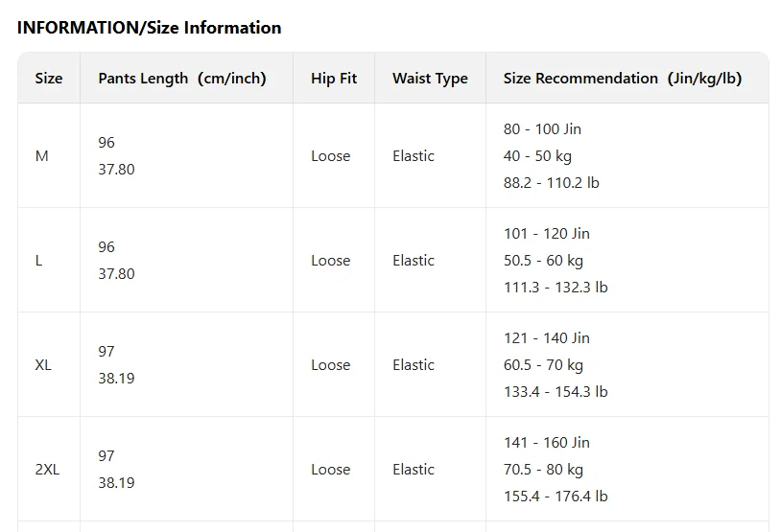Click the 155.4 - 176.4 lb text
The image size is (780, 532).
555,496
